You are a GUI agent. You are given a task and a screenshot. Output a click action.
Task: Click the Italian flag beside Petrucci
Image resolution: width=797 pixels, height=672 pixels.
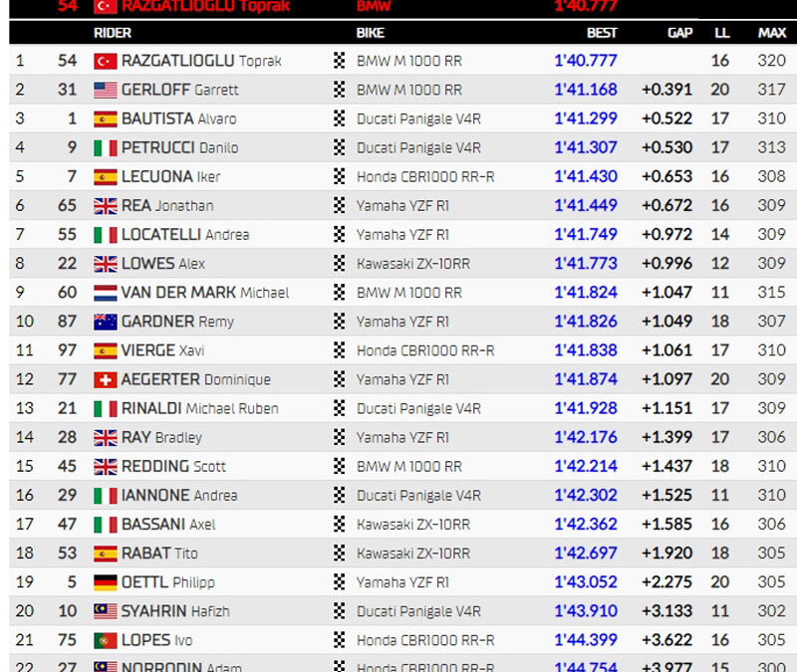pyautogui.click(x=106, y=147)
